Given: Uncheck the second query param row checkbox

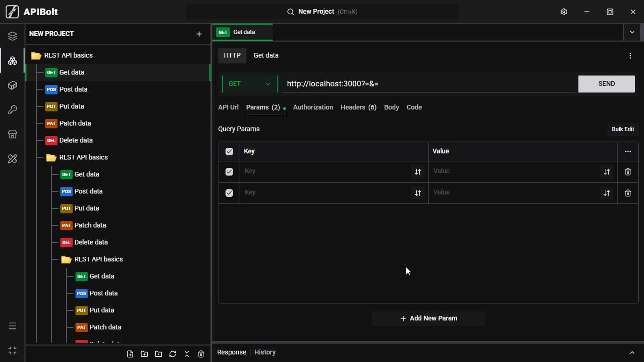Looking at the screenshot, I should (x=229, y=193).
